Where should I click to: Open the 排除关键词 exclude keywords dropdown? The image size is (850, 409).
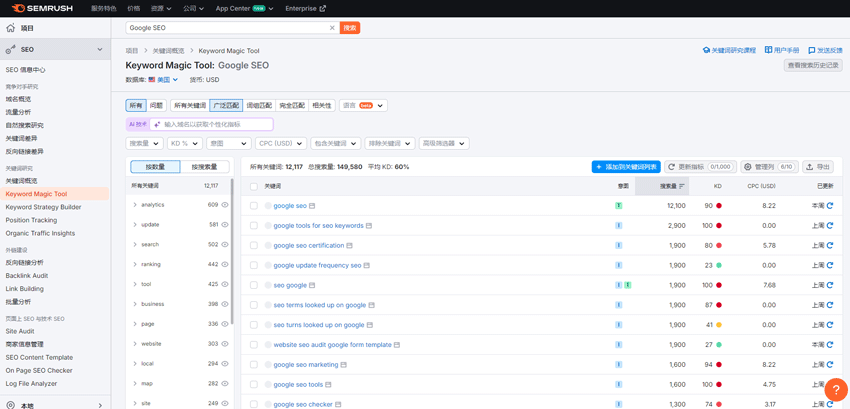click(390, 143)
